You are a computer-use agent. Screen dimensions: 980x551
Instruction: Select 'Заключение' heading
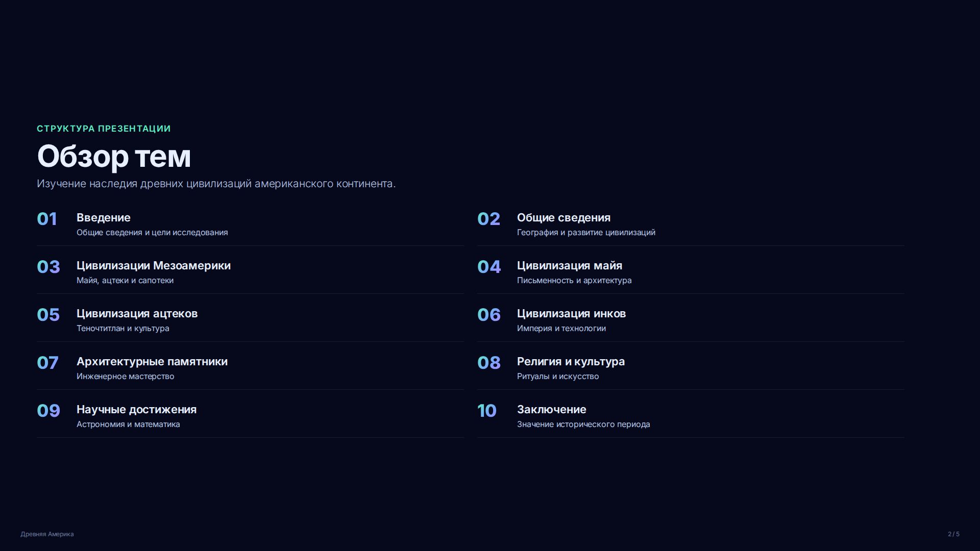[x=552, y=410]
